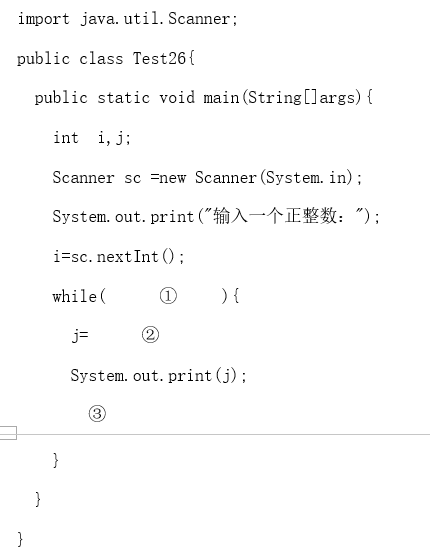Click the i=sc.nextInt() line
The width and height of the screenshot is (430, 554).
point(119,257)
